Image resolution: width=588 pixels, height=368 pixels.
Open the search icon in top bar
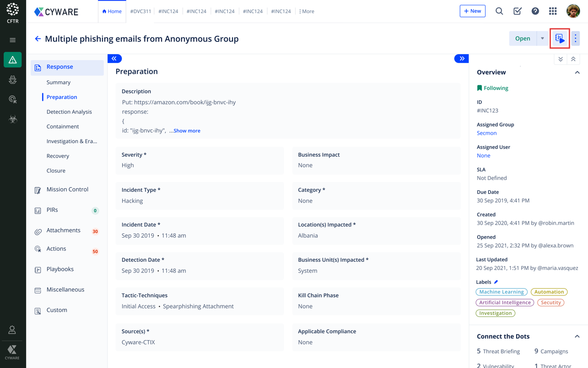(x=499, y=11)
